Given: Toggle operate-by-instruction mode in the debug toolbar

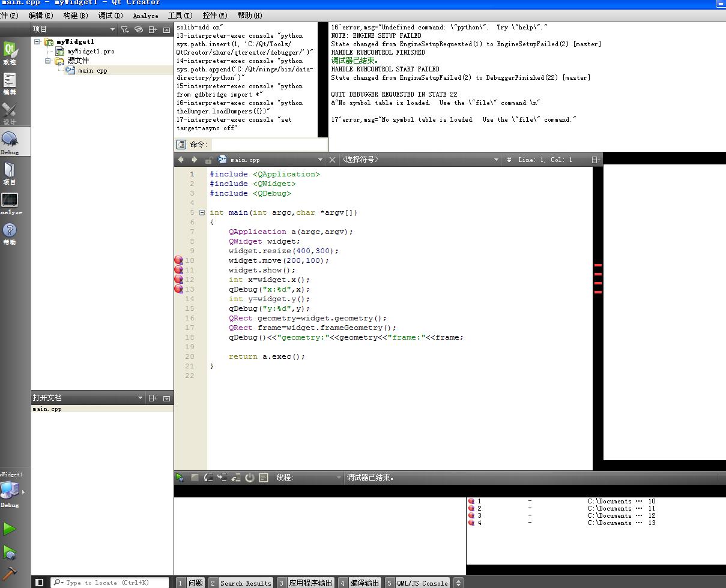Looking at the screenshot, I should coord(264,478).
